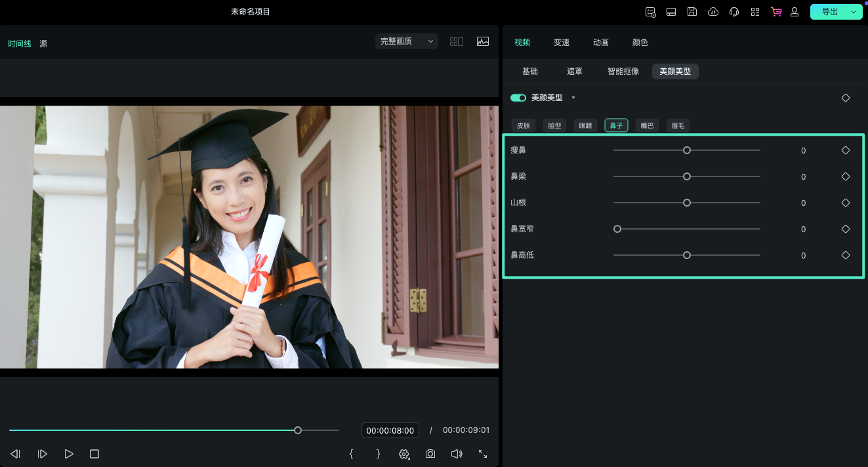Open the account profile icon

pyautogui.click(x=795, y=11)
